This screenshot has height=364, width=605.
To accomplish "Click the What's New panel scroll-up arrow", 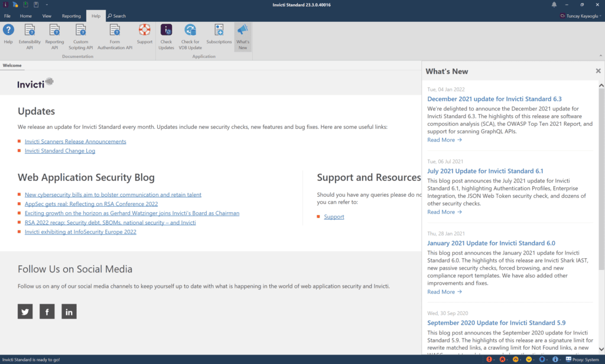I will click(x=601, y=85).
